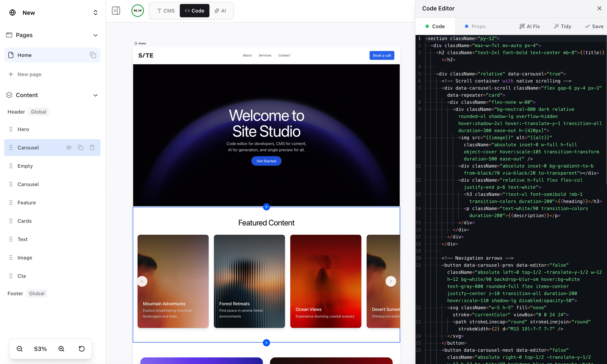Screen dimensions: 607x364
Task: Select the Hero section item
Action: tap(23, 129)
